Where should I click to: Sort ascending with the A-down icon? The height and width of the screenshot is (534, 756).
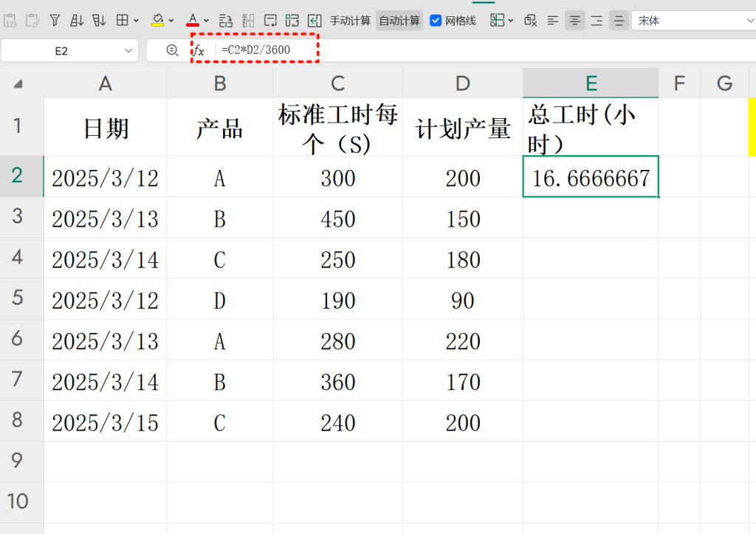click(x=77, y=20)
